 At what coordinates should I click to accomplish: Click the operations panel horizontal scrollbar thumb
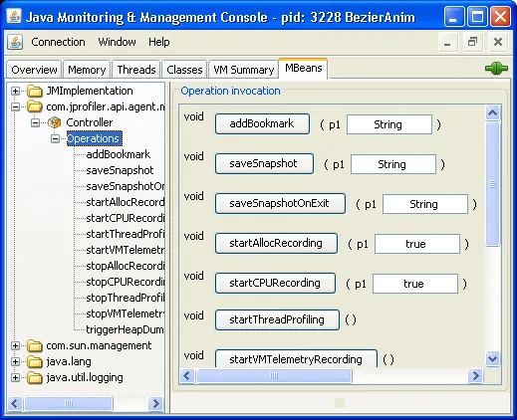click(274, 376)
